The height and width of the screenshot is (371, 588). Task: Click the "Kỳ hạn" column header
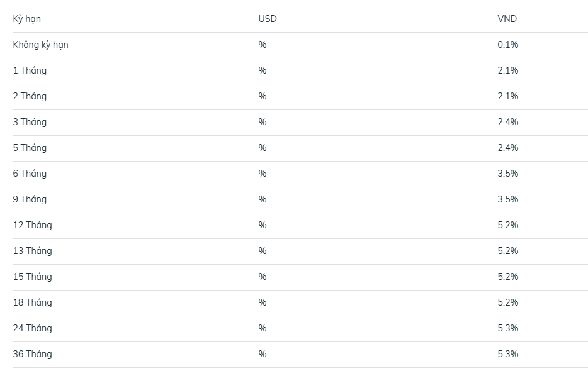tap(27, 19)
